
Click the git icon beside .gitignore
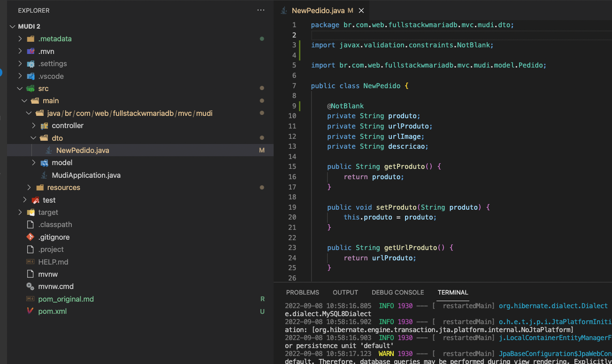[x=31, y=237]
